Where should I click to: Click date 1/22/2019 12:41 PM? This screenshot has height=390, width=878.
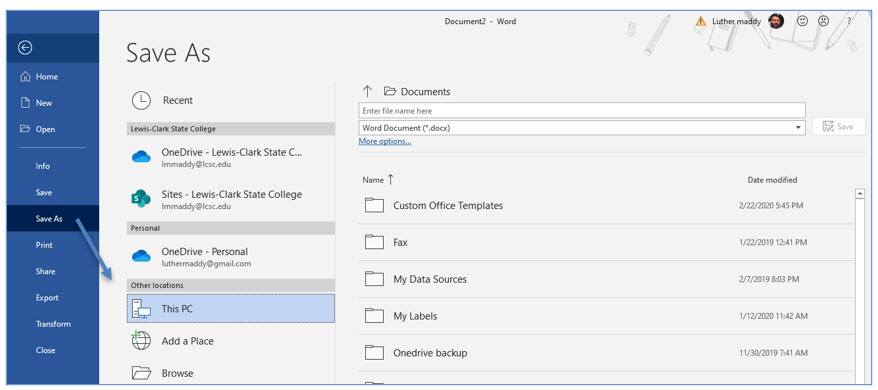tap(773, 243)
